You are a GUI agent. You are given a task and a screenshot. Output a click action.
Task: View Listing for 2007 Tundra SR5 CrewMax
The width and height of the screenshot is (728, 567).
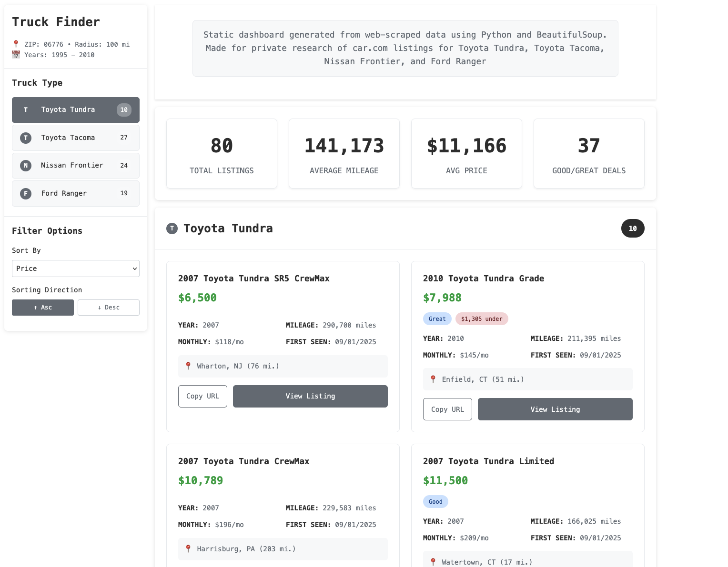[310, 397]
